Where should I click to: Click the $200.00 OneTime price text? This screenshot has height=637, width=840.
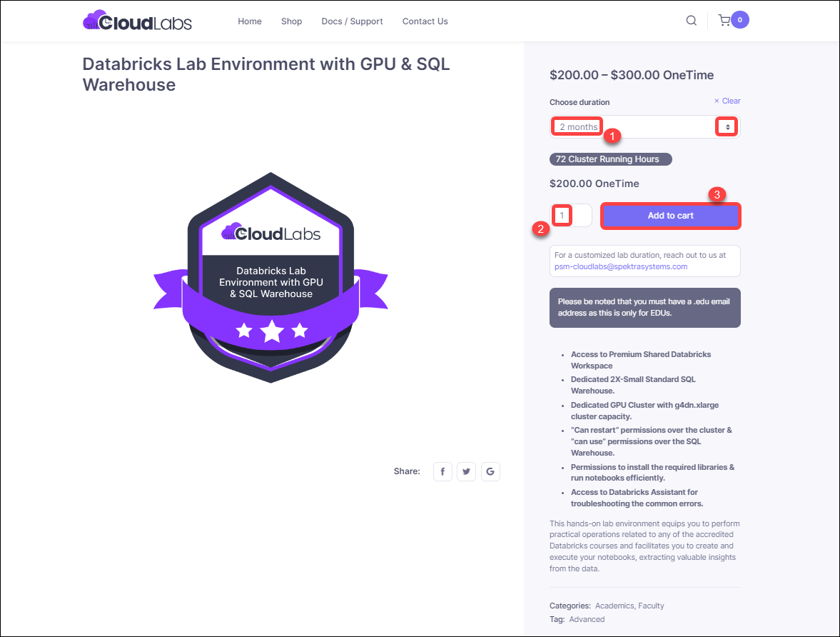point(594,184)
